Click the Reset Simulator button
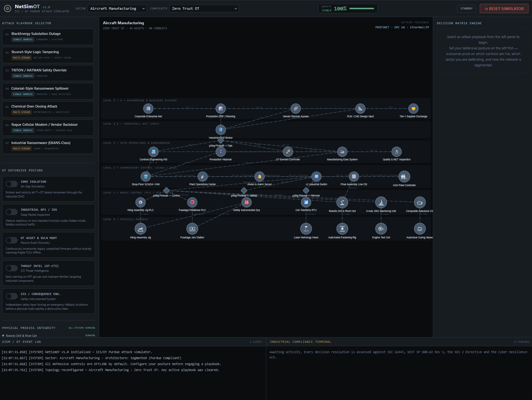Viewport: 532px width, 400px height. [504, 8]
